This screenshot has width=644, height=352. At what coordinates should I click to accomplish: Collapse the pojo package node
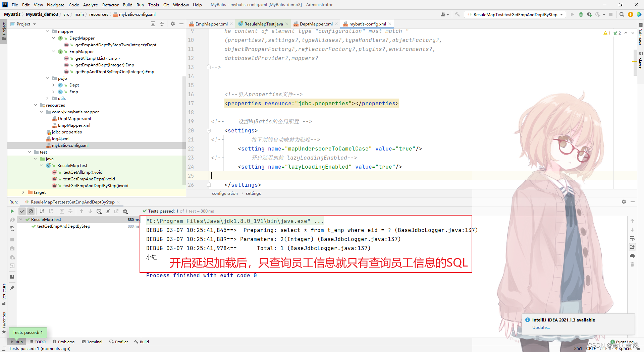47,78
